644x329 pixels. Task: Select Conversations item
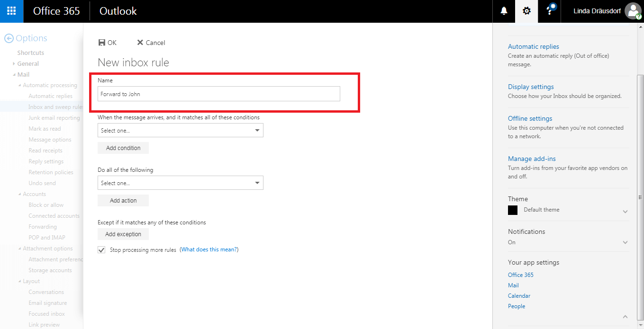pyautogui.click(x=46, y=292)
